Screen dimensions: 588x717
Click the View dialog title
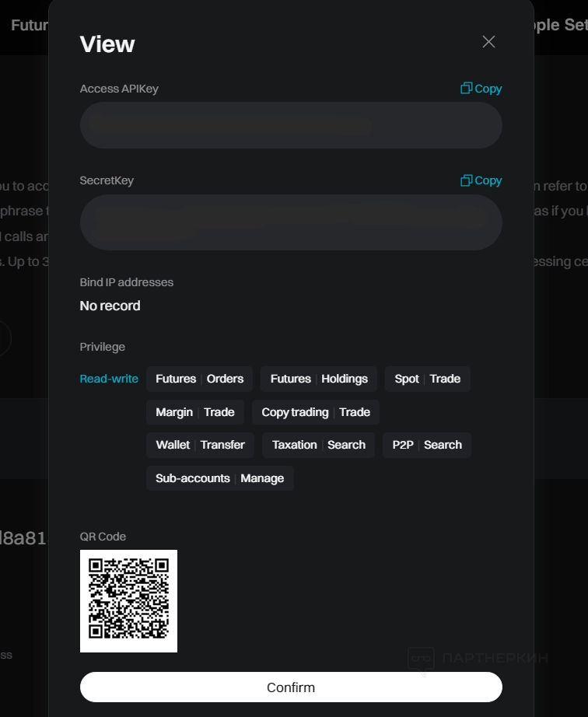(107, 44)
